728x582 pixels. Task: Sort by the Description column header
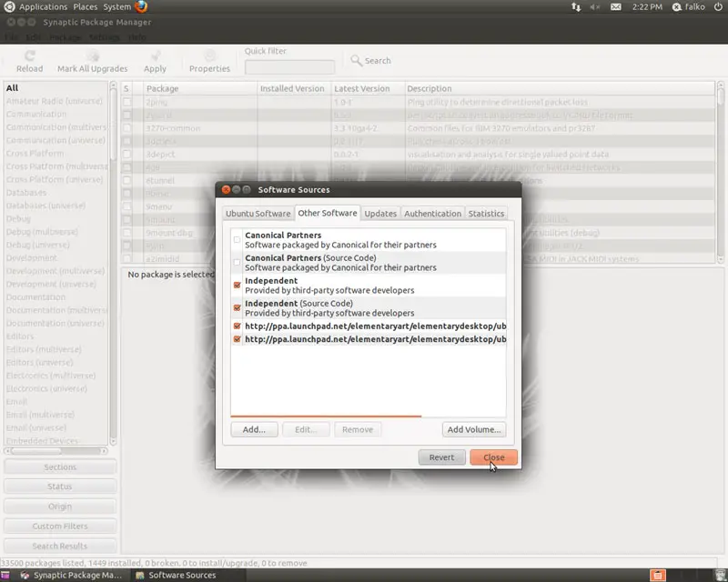pos(560,88)
